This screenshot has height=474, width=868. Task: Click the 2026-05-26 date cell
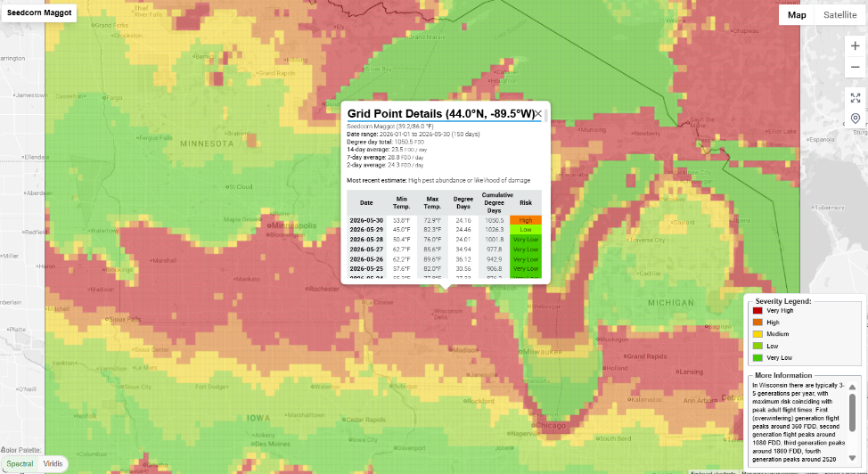coord(366,259)
